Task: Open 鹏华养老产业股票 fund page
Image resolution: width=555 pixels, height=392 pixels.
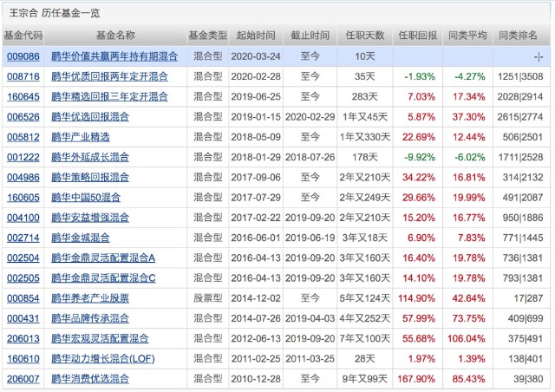Action: (x=90, y=298)
